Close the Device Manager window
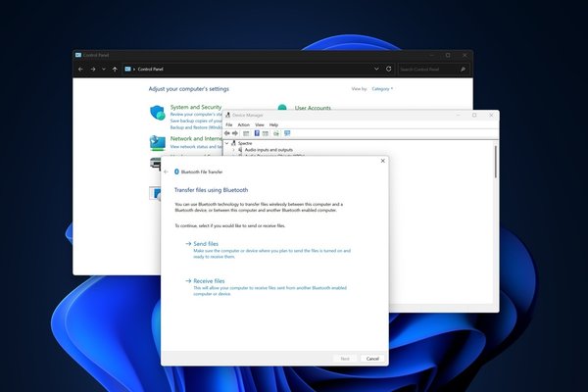The height and width of the screenshot is (392, 588). (x=491, y=116)
